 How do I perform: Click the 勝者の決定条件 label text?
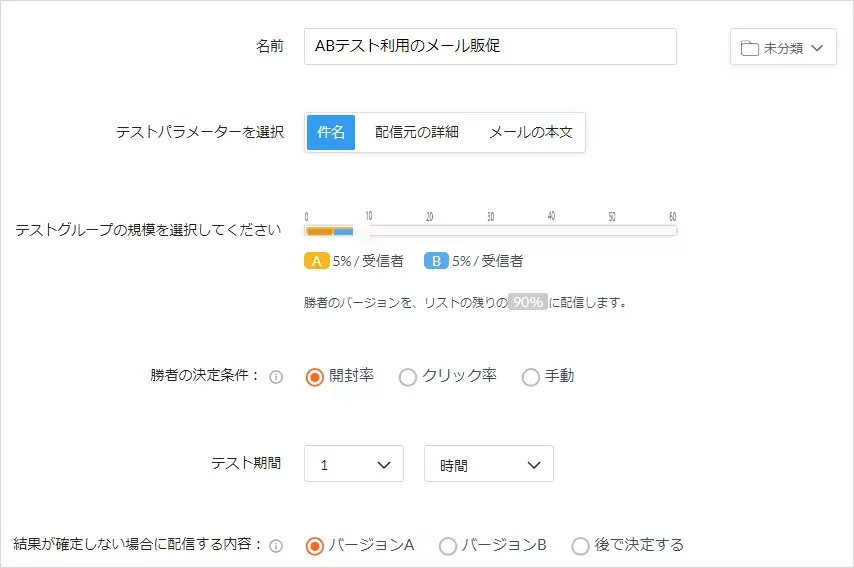pyautogui.click(x=205, y=375)
